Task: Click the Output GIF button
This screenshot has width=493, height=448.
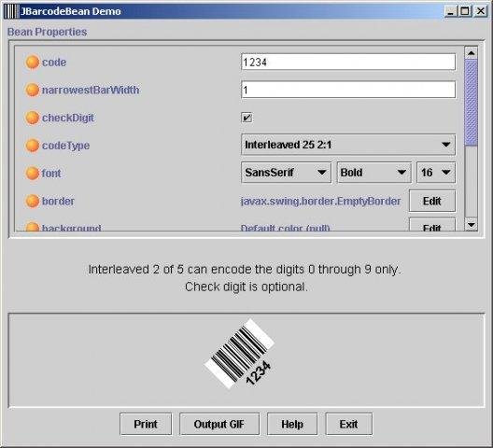Action: coord(219,424)
